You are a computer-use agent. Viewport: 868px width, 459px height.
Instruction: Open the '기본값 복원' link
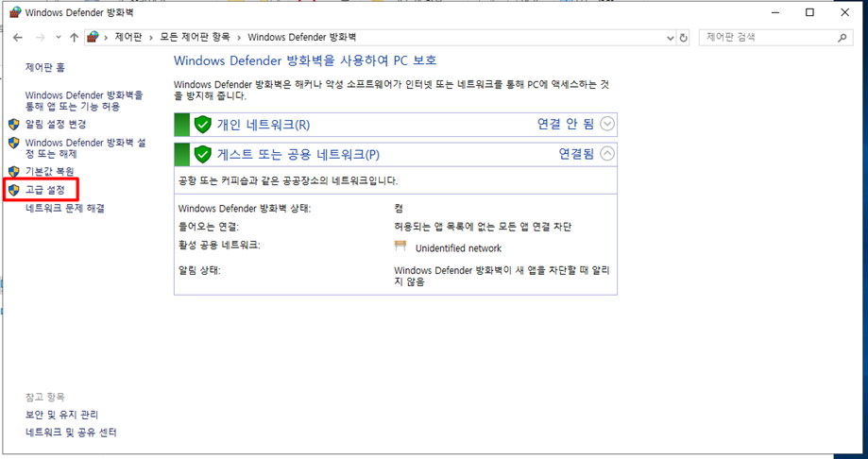click(x=49, y=171)
